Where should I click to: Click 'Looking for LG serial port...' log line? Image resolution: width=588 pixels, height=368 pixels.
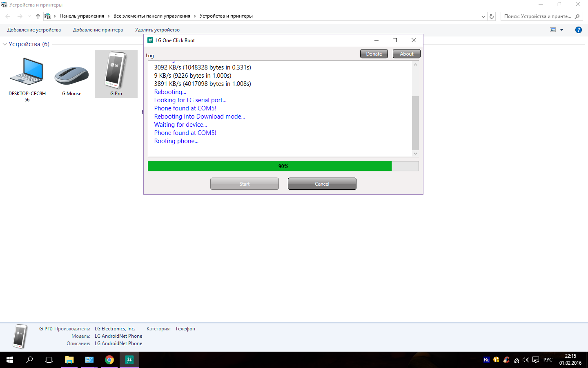pyautogui.click(x=190, y=100)
